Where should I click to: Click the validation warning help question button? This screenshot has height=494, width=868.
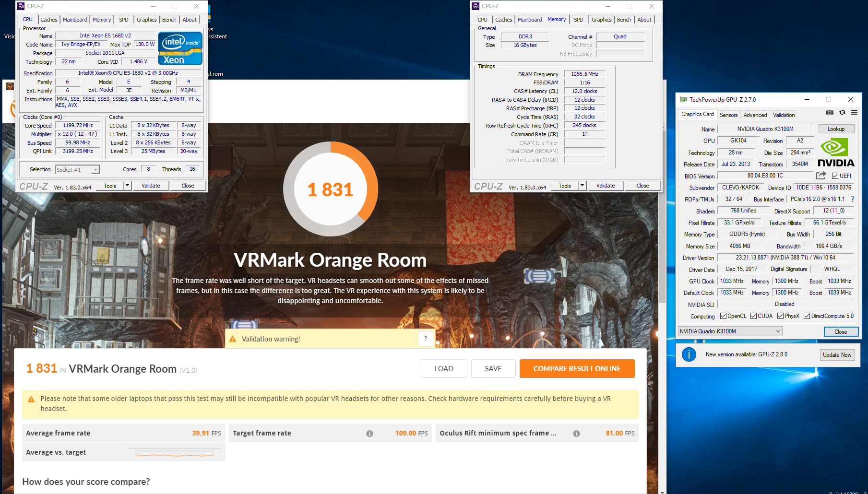click(426, 339)
